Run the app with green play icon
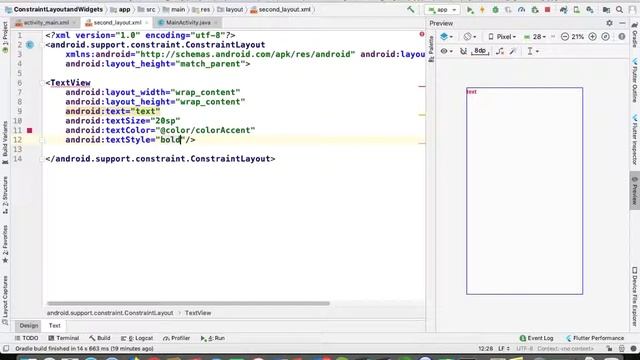 coord(470,10)
